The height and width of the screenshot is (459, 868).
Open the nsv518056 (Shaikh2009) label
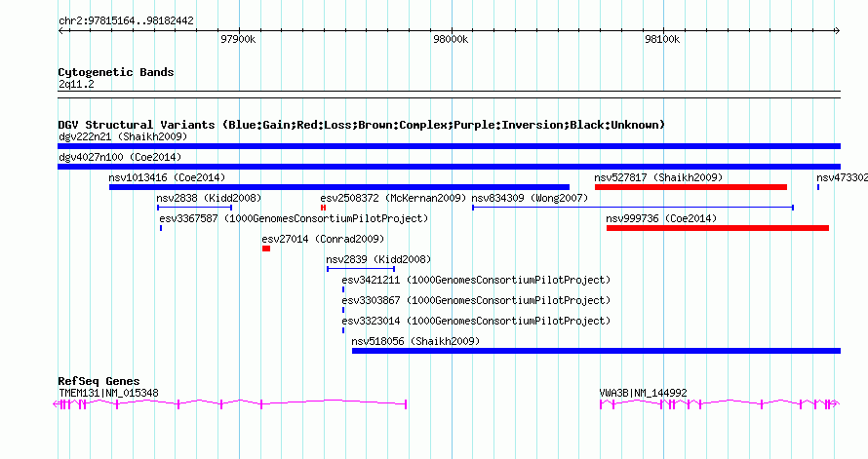(x=415, y=341)
